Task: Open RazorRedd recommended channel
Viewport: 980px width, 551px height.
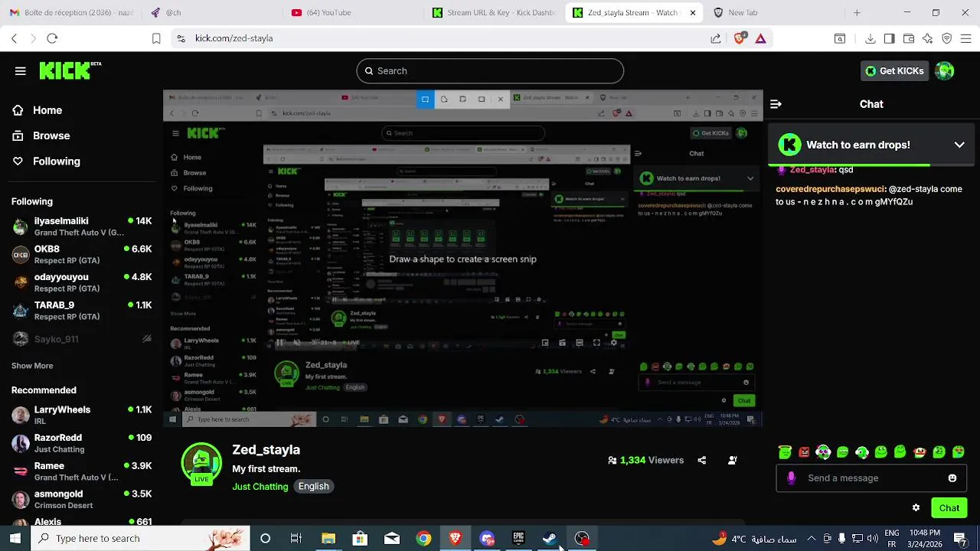Action: [82, 443]
